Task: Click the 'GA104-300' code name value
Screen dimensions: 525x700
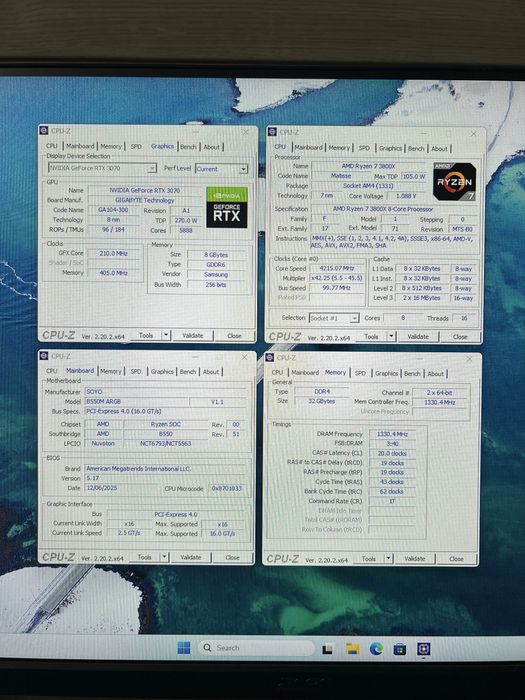Action: point(113,210)
